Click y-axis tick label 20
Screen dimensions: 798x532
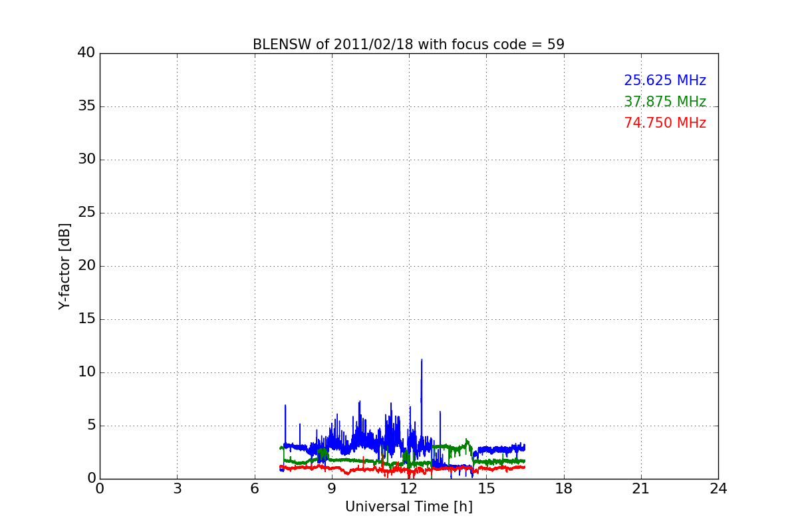[x=86, y=266]
